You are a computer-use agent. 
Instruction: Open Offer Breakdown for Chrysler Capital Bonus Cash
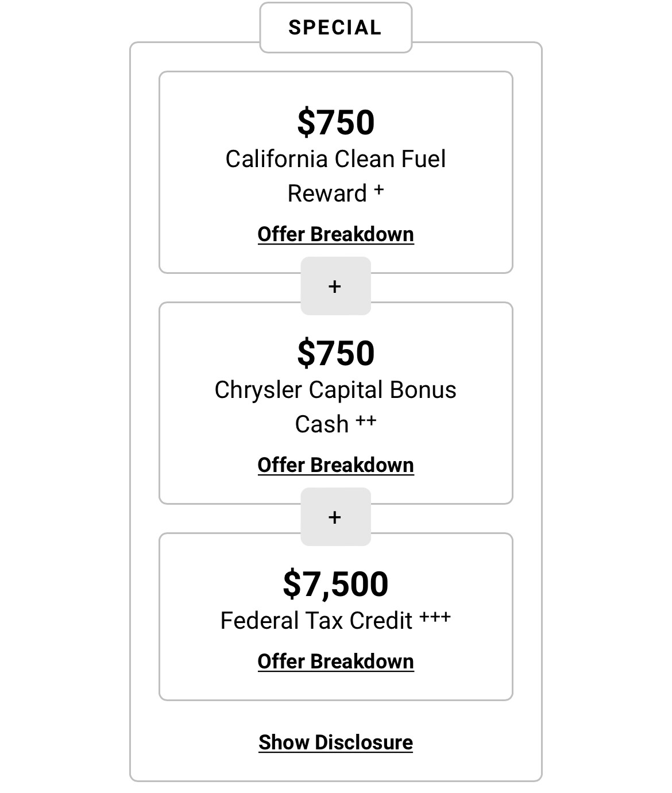tap(335, 465)
